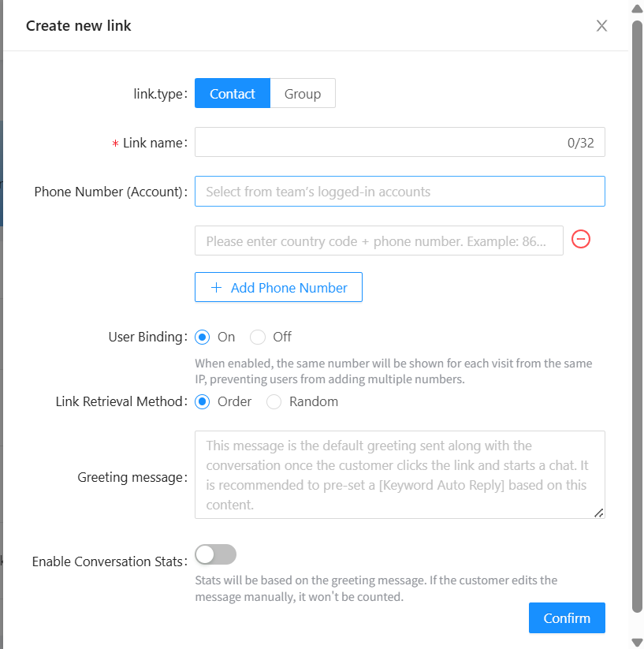The height and width of the screenshot is (649, 644).
Task: Switch to the Group link type tab
Action: [x=303, y=94]
